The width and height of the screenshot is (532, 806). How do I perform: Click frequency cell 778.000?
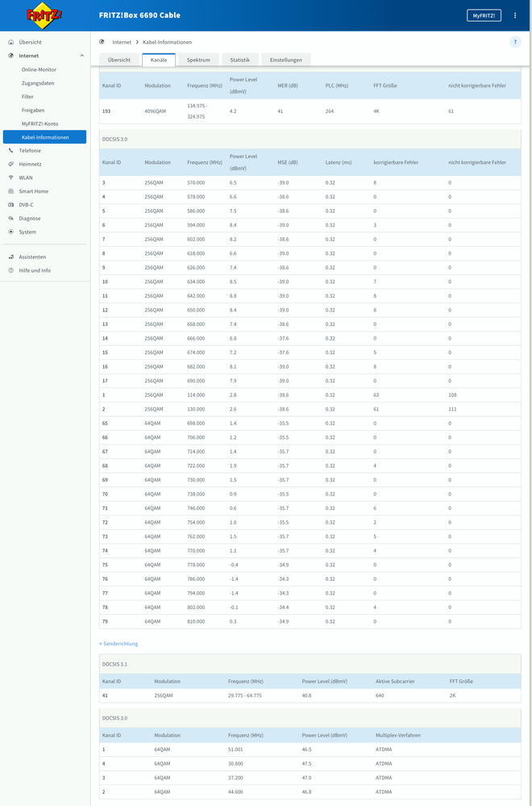196,565
